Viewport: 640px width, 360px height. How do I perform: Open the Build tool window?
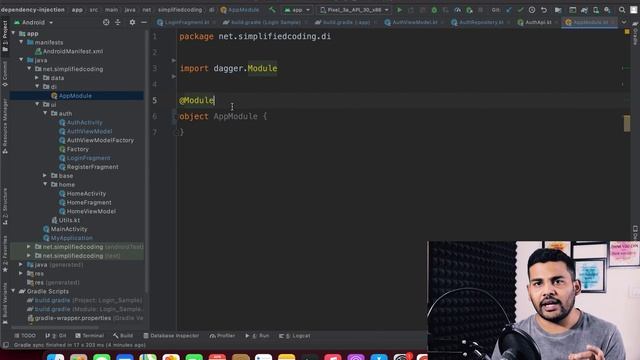(123, 336)
